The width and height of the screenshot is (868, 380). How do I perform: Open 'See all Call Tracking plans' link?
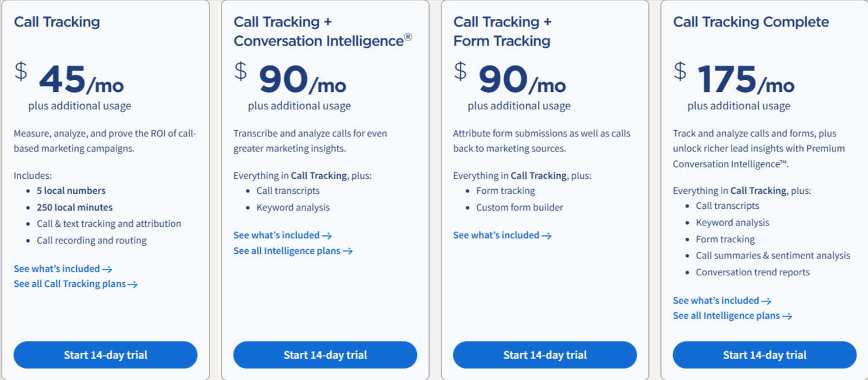[x=76, y=284]
